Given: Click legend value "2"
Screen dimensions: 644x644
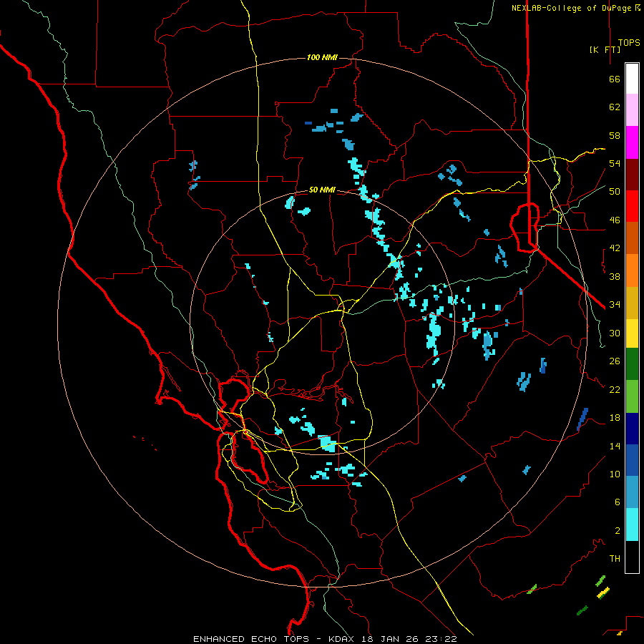Looking at the screenshot, I should point(617,531).
